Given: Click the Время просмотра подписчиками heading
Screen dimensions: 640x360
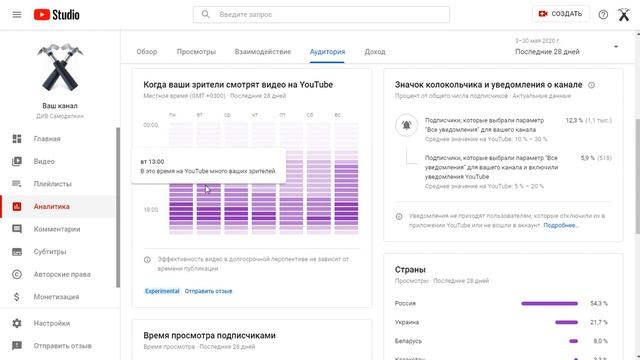Looking at the screenshot, I should [209, 335].
